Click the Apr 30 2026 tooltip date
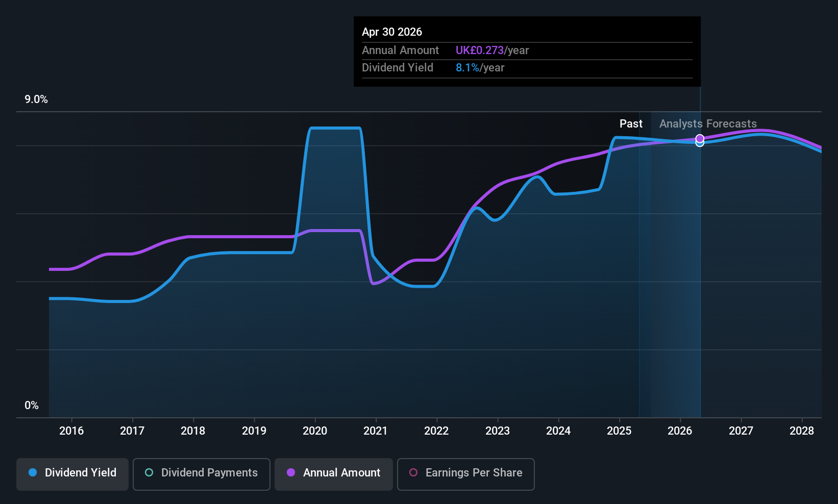Viewport: 838px width, 504px height. point(392,32)
